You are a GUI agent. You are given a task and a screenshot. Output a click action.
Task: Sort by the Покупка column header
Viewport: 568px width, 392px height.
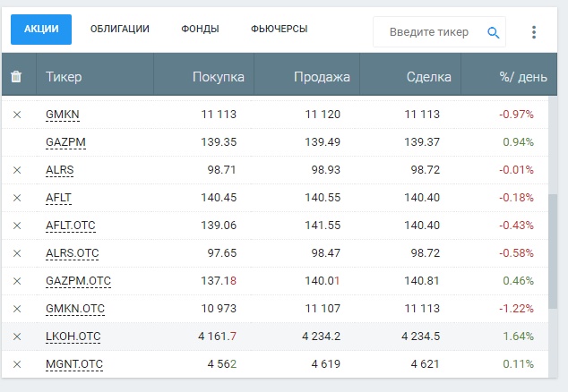(x=218, y=77)
